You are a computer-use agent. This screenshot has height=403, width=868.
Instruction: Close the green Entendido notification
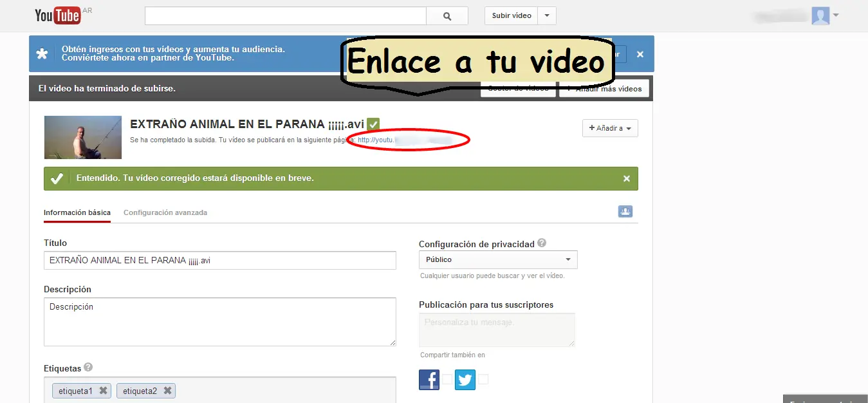point(627,178)
